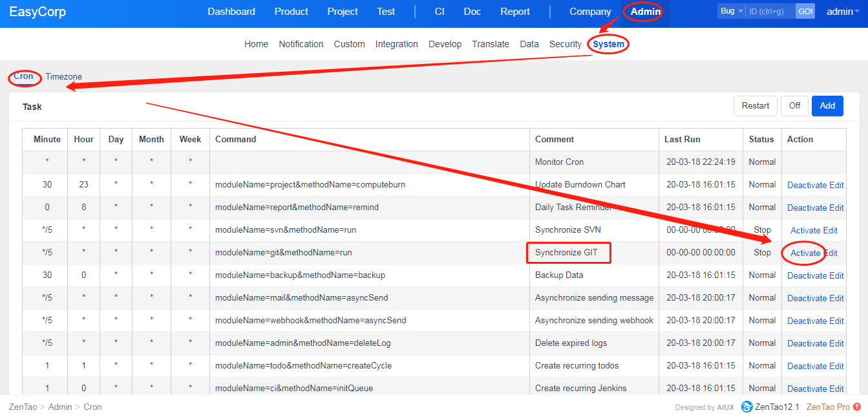Edit the Delete expired logs task
Viewport: 868px width, 417px height.
click(x=836, y=343)
